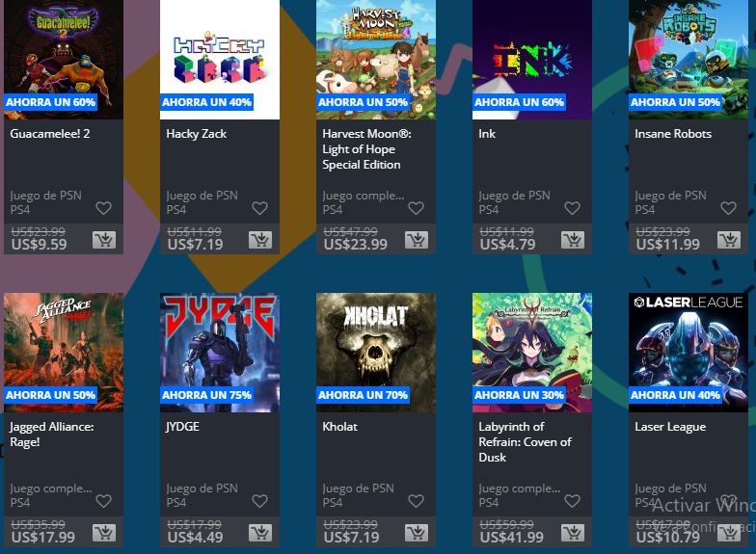Add JYDGE to shopping cart
The width and height of the screenshot is (756, 554).
[x=260, y=532]
